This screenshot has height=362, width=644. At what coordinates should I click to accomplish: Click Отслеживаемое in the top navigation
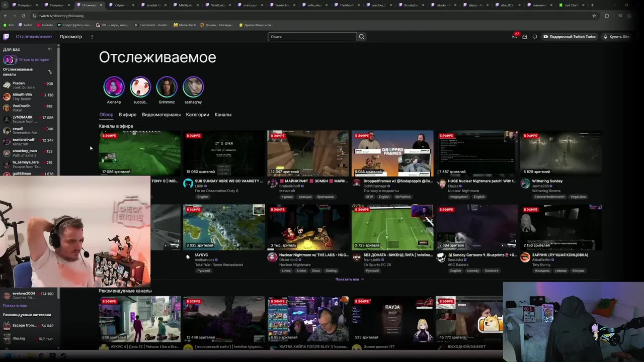point(34,37)
